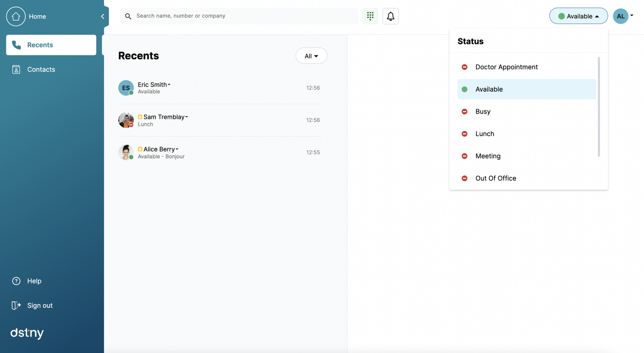Click the 12:56 time on Sam Tremblay row

[313, 120]
